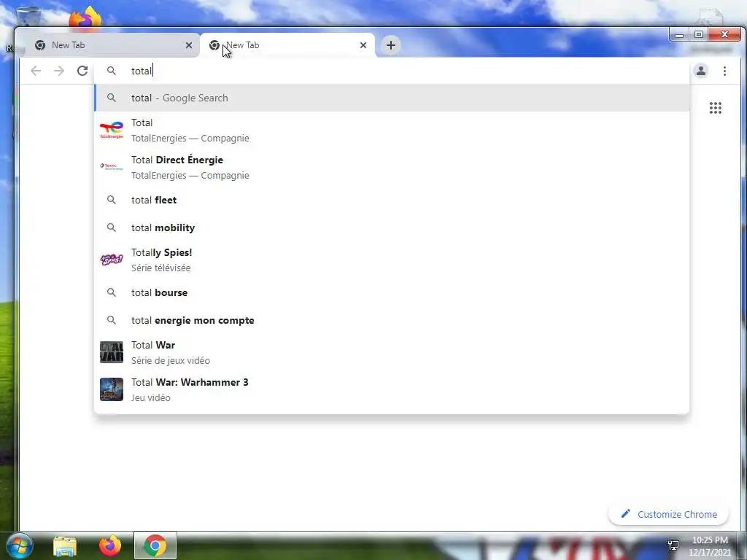The height and width of the screenshot is (560, 747).
Task: Choose the Total TotalEnergies Compagnie suggestion
Action: (392, 131)
